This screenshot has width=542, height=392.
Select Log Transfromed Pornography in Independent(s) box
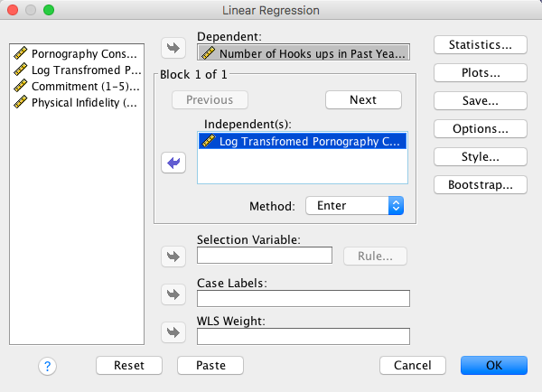303,141
